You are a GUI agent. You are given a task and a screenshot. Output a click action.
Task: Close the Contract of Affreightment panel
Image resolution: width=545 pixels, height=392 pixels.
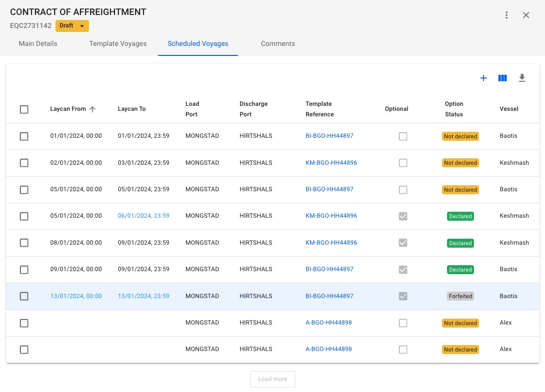click(x=526, y=15)
